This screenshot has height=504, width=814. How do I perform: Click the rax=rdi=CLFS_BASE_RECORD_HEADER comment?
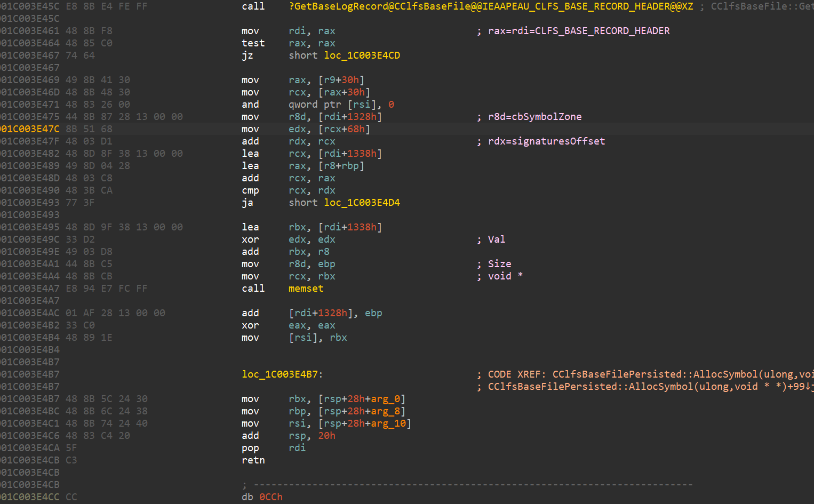(x=573, y=31)
